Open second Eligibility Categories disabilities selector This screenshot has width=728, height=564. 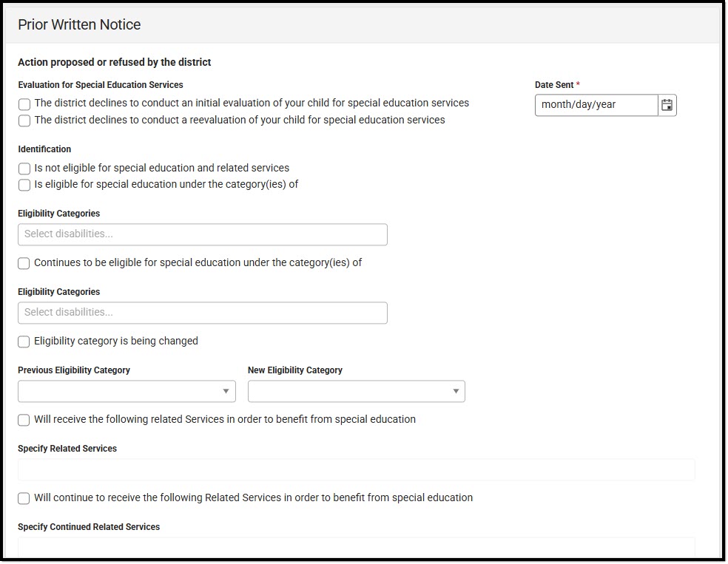(x=202, y=313)
